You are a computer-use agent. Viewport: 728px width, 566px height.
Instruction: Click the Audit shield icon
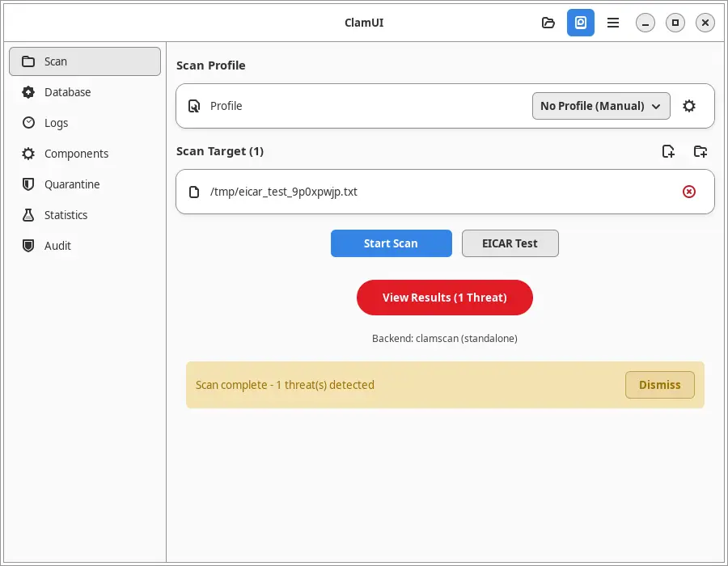point(28,246)
